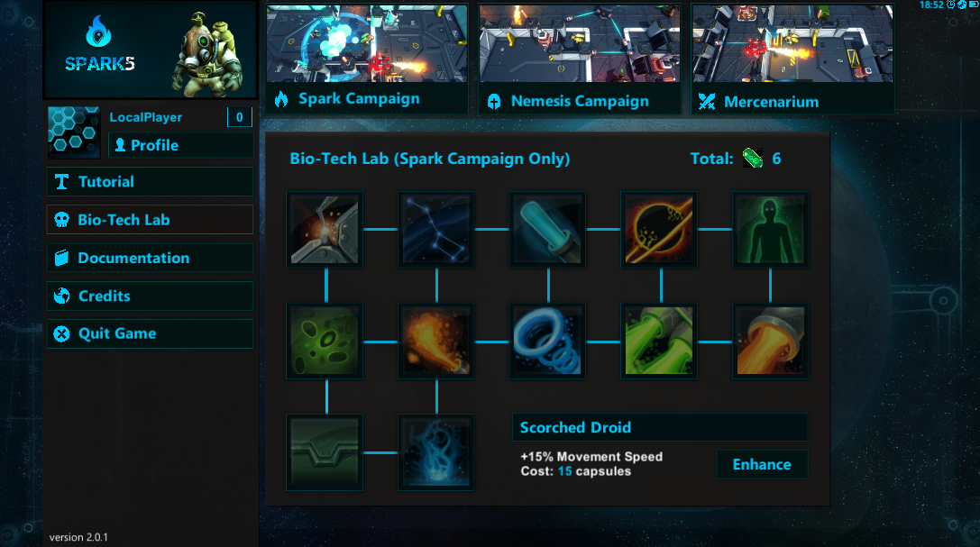Select the orange flamethrower nozzle upgrade icon

(x=771, y=341)
